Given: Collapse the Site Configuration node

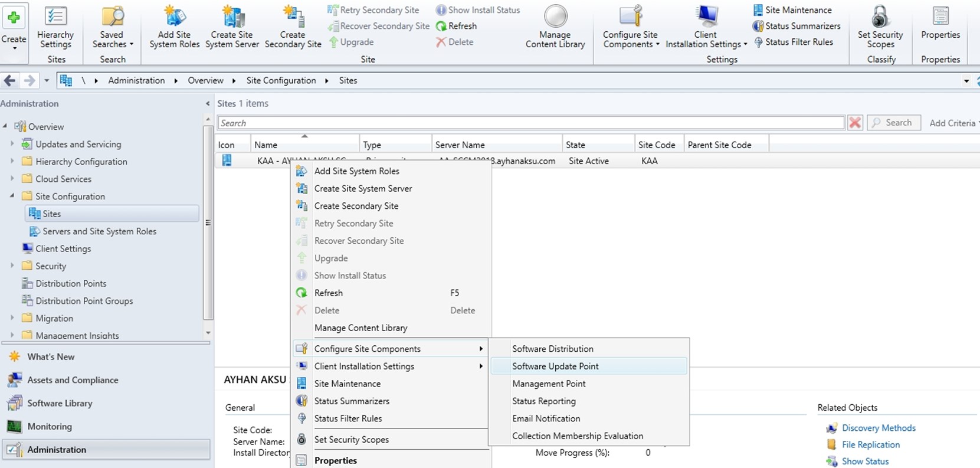Looking at the screenshot, I should (12, 196).
